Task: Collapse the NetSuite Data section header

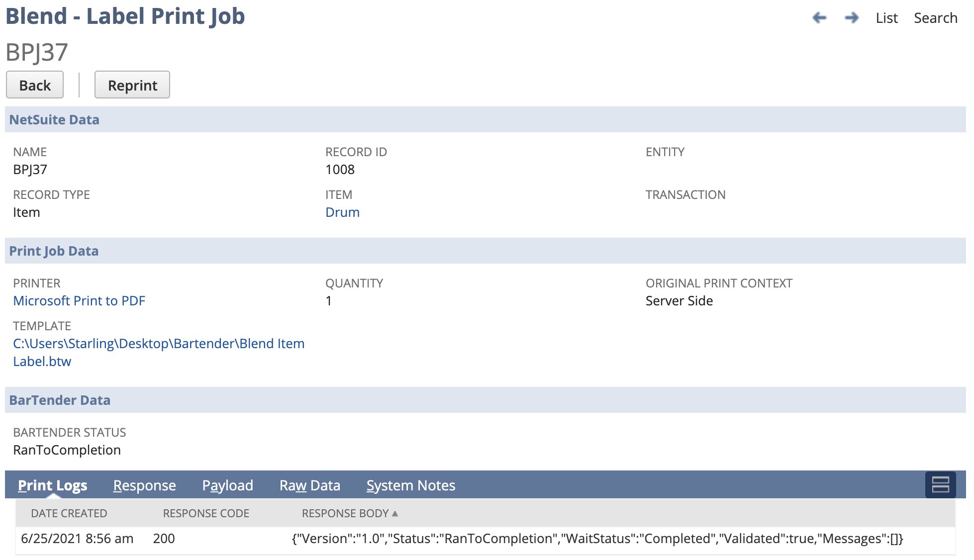Action: (54, 120)
